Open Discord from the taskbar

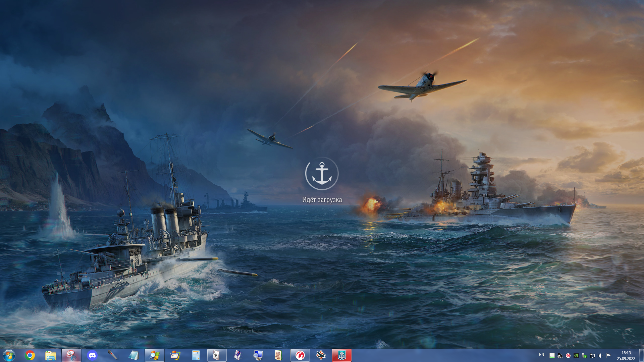(x=92, y=355)
